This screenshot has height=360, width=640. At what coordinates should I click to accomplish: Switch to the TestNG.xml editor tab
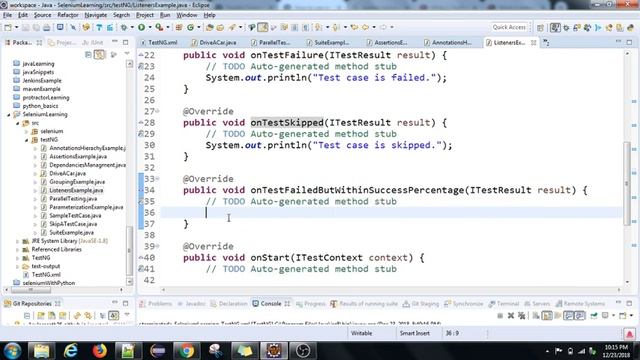[x=159, y=42]
